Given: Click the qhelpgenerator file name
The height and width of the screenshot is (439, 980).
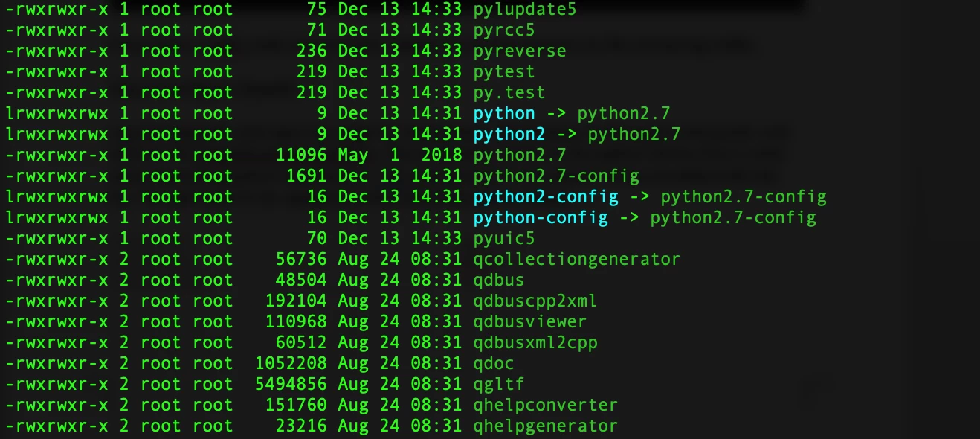Looking at the screenshot, I should point(546,426).
